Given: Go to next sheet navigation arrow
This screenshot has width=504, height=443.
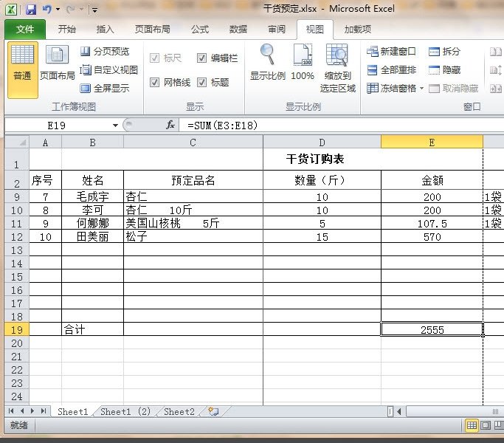Looking at the screenshot, I should (x=32, y=411).
